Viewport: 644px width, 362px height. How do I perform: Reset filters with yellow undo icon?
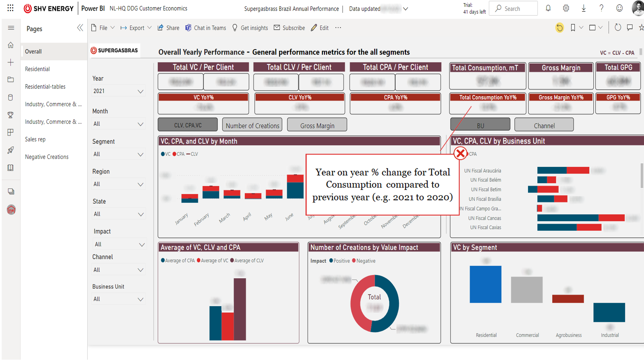point(559,28)
